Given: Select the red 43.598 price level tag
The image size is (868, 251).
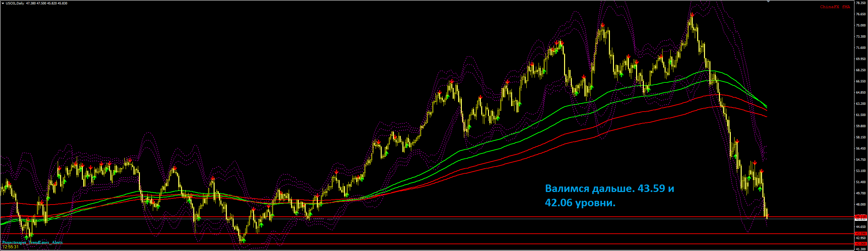Looking at the screenshot, I should tap(861, 233).
